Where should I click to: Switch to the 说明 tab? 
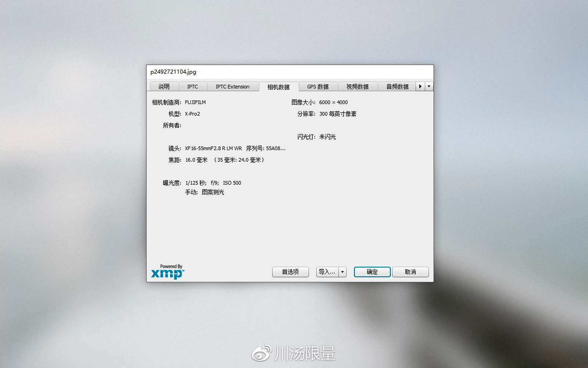[x=164, y=86]
